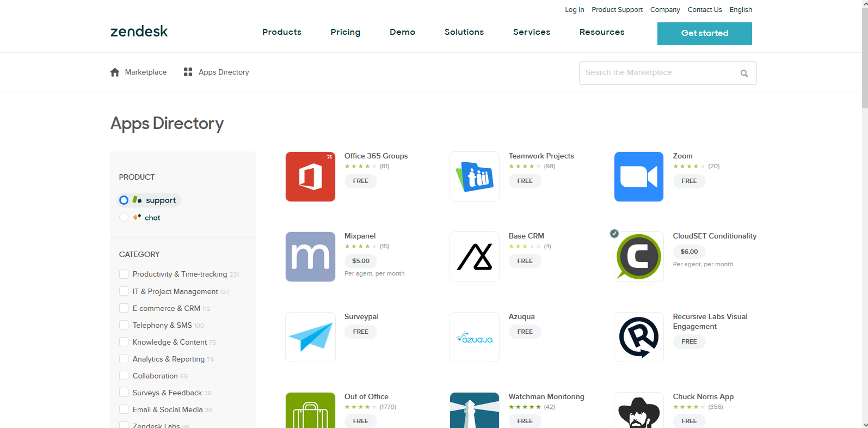This screenshot has height=428, width=868.
Task: Open the Surveypal paper plane icon
Action: coord(310,337)
